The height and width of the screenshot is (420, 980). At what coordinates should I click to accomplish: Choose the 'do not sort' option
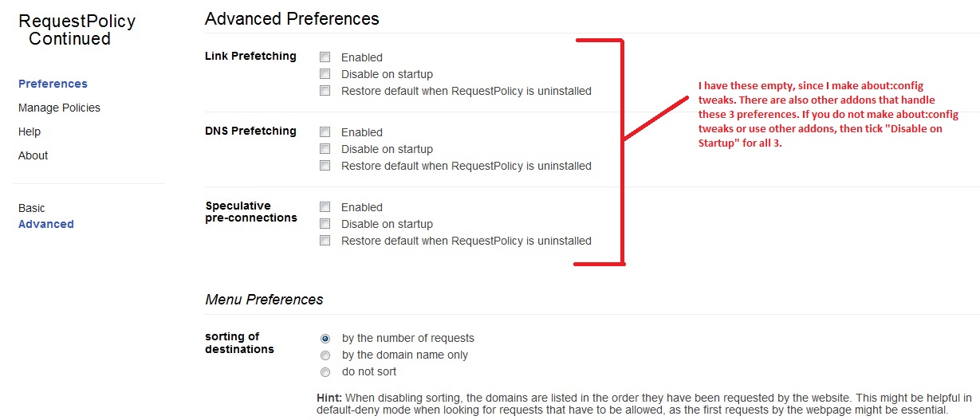point(325,372)
